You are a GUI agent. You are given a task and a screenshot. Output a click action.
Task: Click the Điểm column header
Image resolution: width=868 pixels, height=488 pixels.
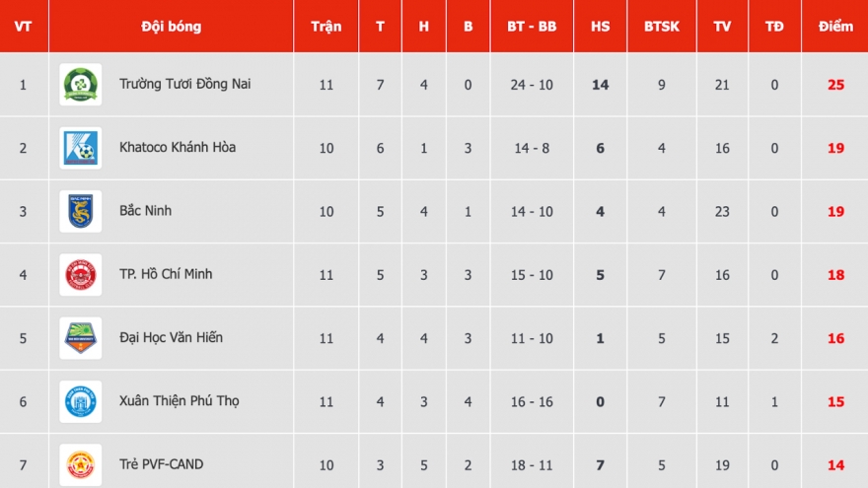coord(835,27)
